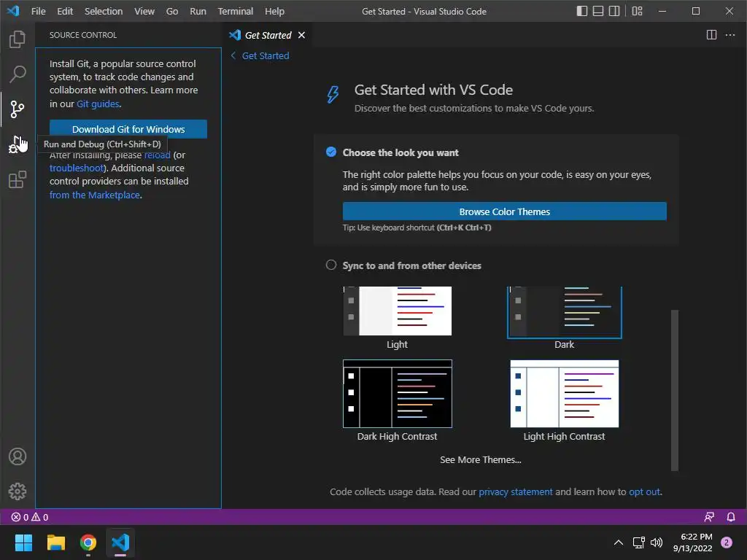Viewport: 747px width, 560px height.
Task: Choose the Light High Contrast theme thumbnail
Action: click(x=565, y=394)
